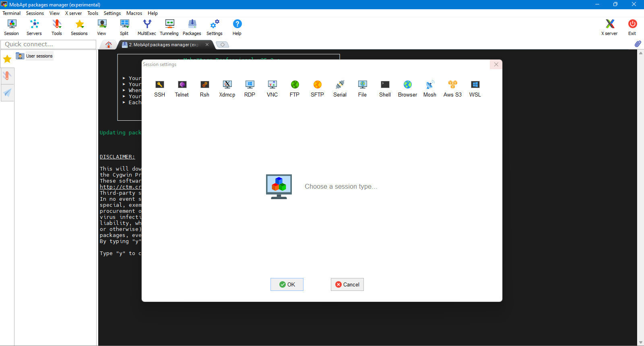Open the Help menu
Image resolution: width=644 pixels, height=346 pixels.
(153, 13)
